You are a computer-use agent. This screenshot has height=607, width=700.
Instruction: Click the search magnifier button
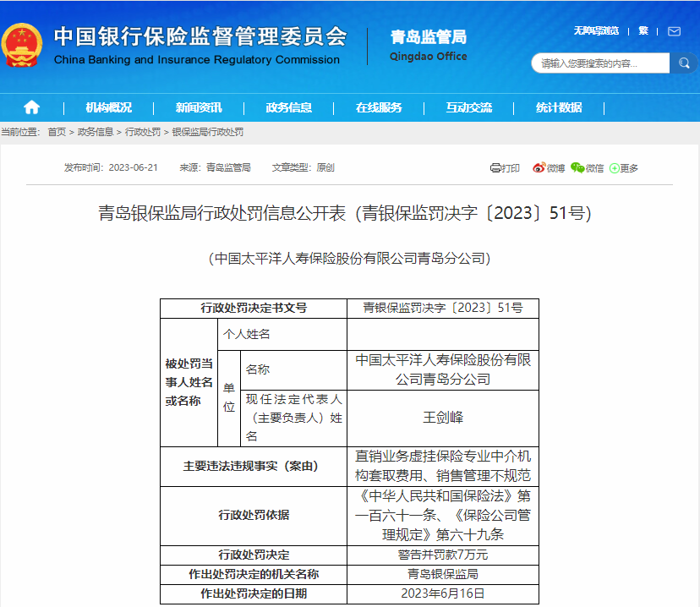[683, 63]
